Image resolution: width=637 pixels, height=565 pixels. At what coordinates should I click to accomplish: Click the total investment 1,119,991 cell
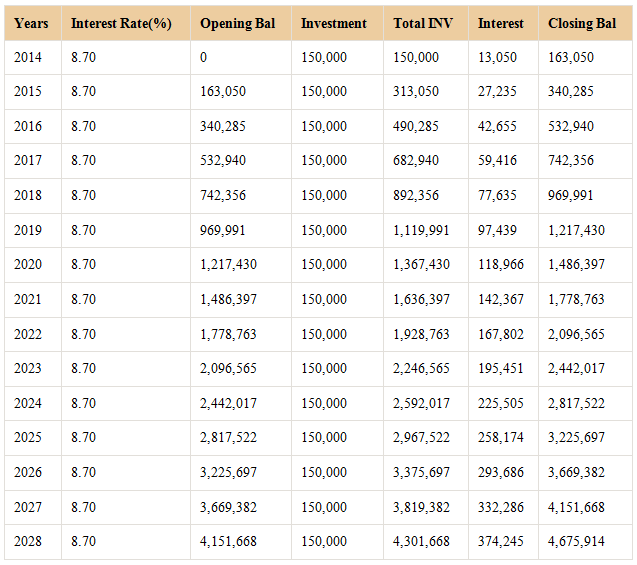point(422,230)
